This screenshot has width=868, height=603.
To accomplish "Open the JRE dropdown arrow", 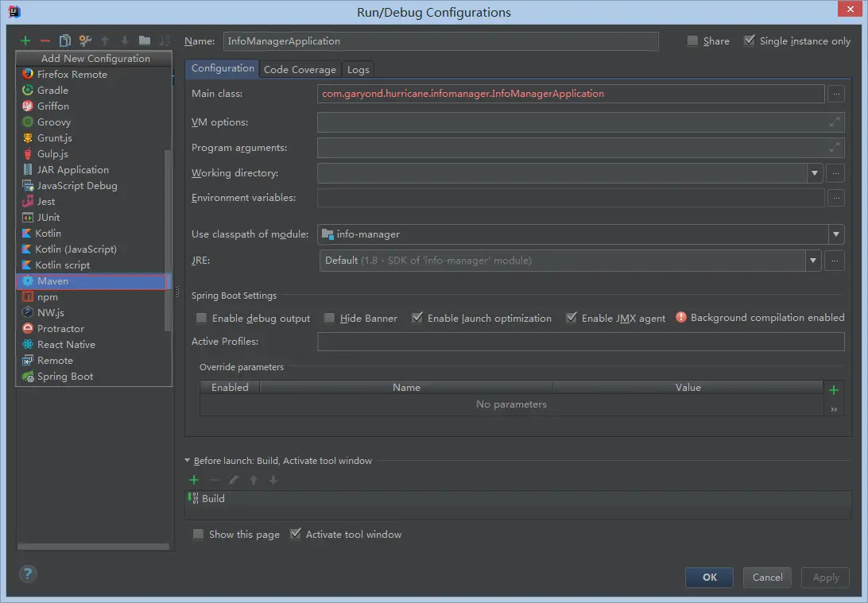I will tap(812, 261).
